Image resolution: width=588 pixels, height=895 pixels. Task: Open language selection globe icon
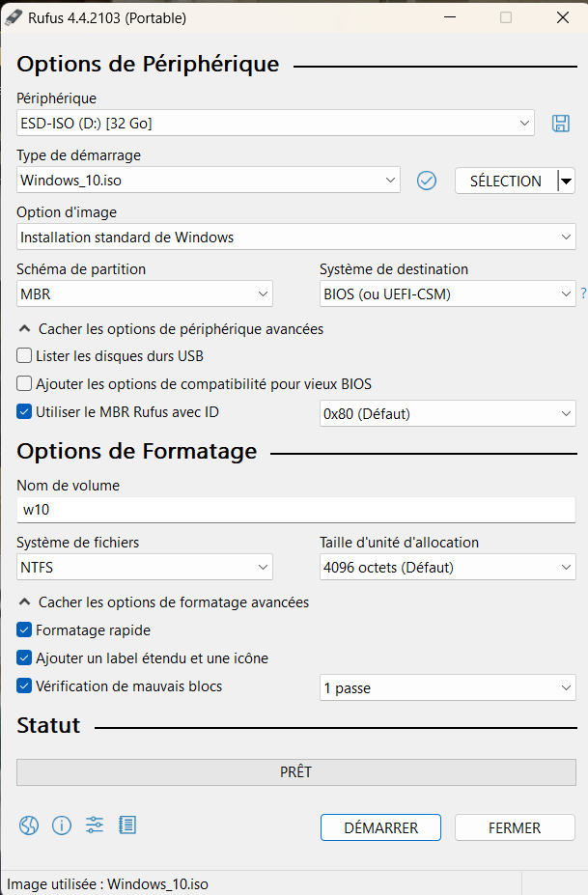point(29,825)
